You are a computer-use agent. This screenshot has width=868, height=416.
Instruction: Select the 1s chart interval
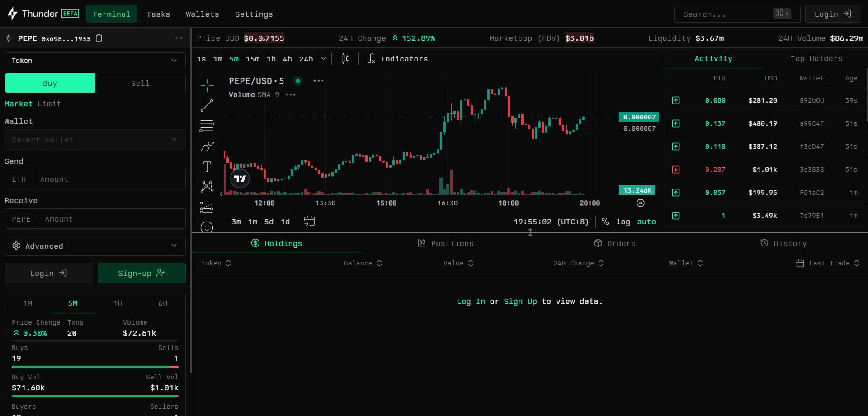[x=202, y=59]
